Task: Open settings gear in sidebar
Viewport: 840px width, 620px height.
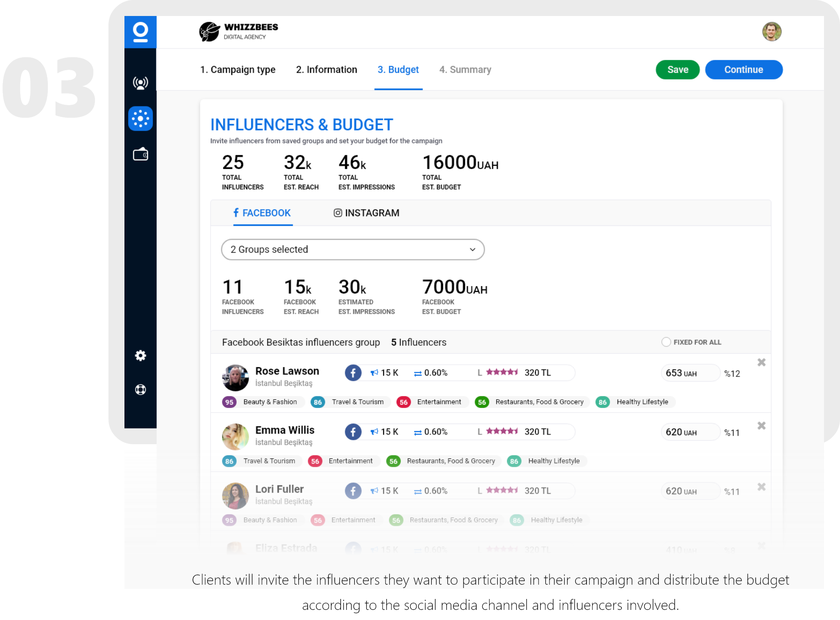Action: coord(140,356)
